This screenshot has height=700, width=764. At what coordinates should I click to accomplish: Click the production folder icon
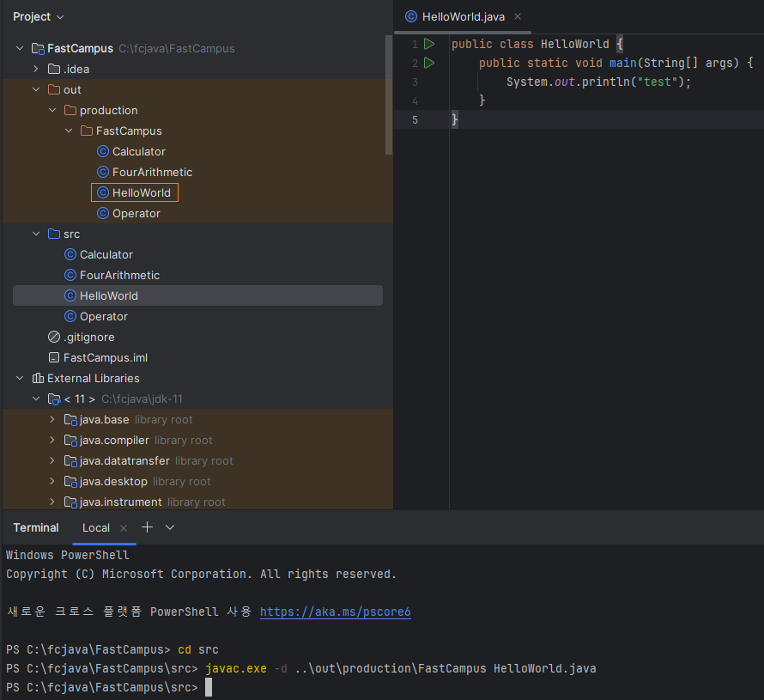[x=70, y=110]
